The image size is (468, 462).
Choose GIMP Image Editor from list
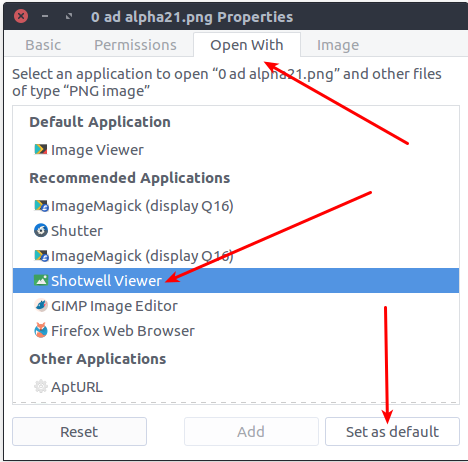point(236,305)
